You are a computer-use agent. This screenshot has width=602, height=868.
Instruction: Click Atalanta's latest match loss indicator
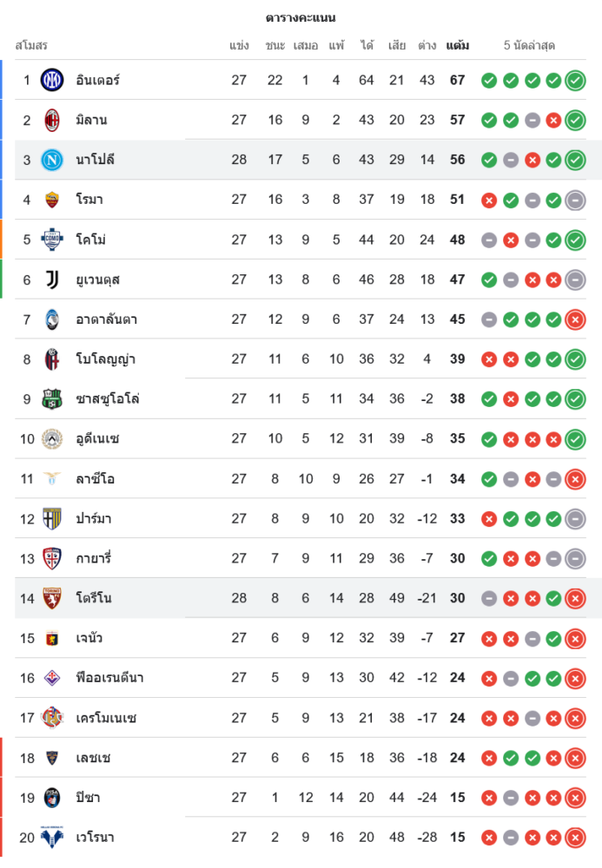point(575,319)
